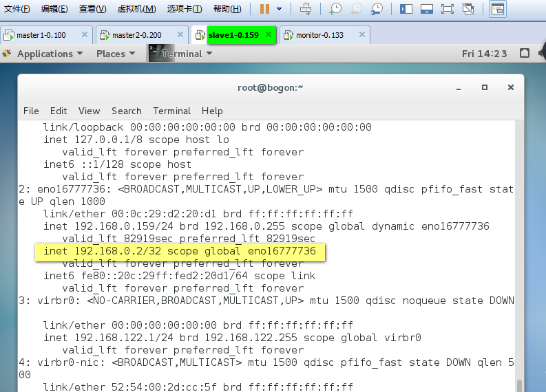Click the 'inet 192.168.0.2/32 scope global' line

(x=180, y=251)
